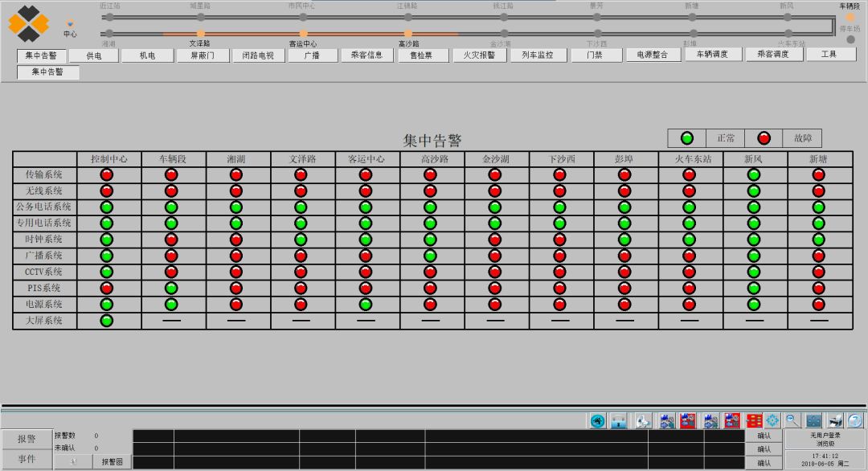Click the 未确认 counter label
Image resolution: width=868 pixels, height=471 pixels.
(65, 448)
